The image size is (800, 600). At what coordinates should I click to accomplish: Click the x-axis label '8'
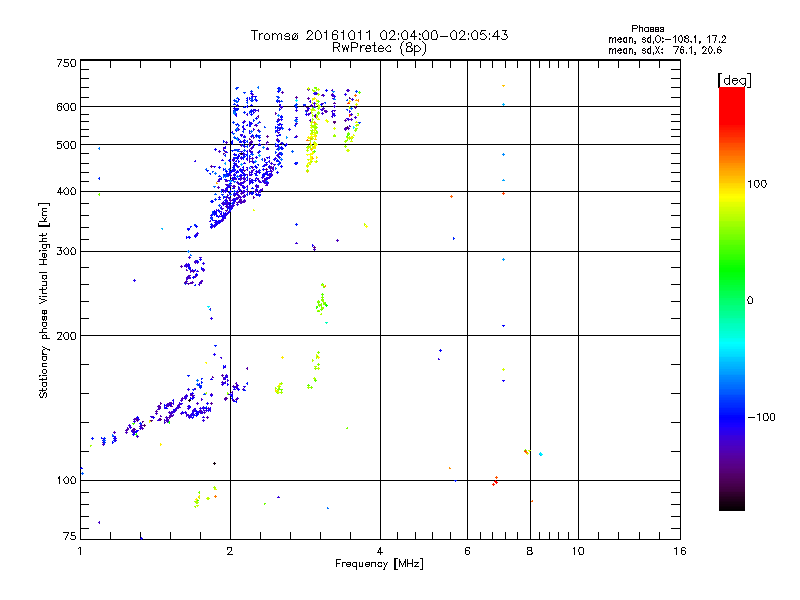tap(530, 551)
